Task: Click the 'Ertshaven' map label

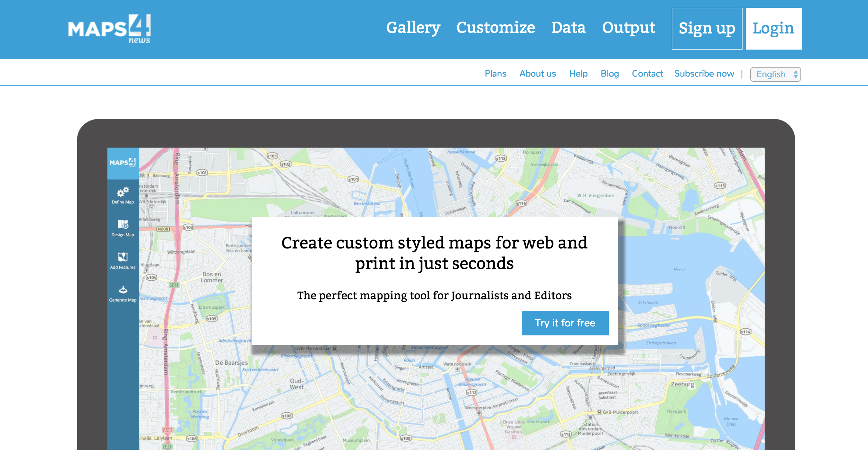Action: tap(648, 302)
